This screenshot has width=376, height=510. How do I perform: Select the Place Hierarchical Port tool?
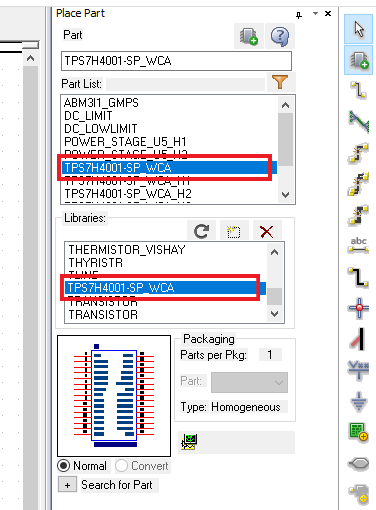coord(359,463)
